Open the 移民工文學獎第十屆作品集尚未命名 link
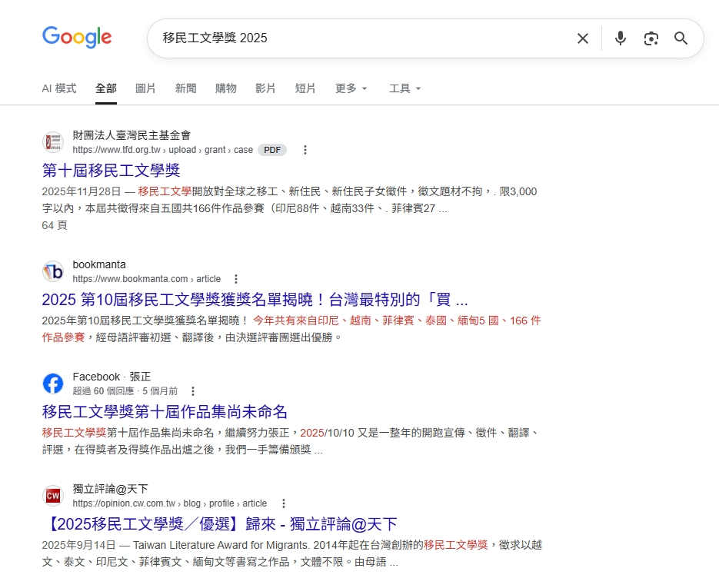719x588 pixels. tap(165, 411)
